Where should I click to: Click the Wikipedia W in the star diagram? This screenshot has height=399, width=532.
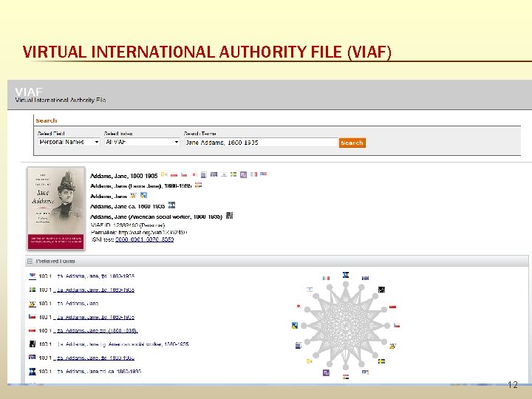tap(392, 346)
